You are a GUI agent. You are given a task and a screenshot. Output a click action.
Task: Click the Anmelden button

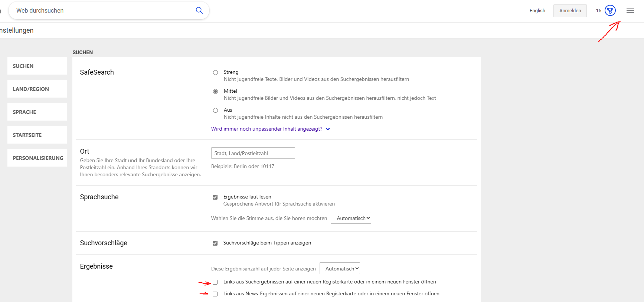pyautogui.click(x=570, y=11)
